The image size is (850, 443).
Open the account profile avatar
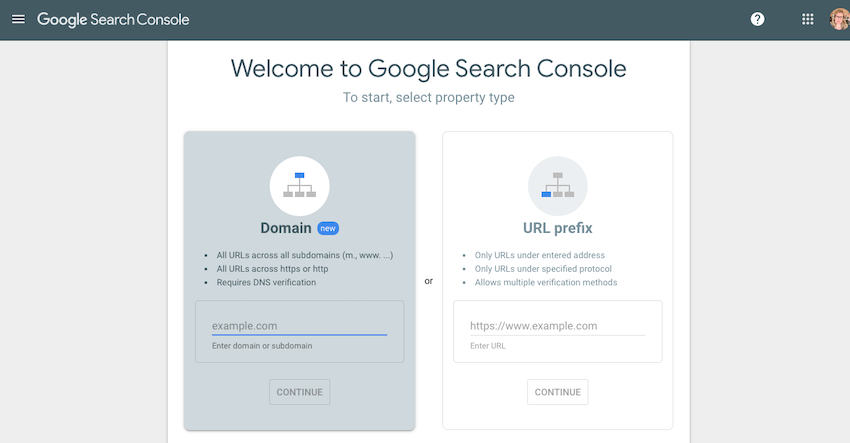(840, 20)
